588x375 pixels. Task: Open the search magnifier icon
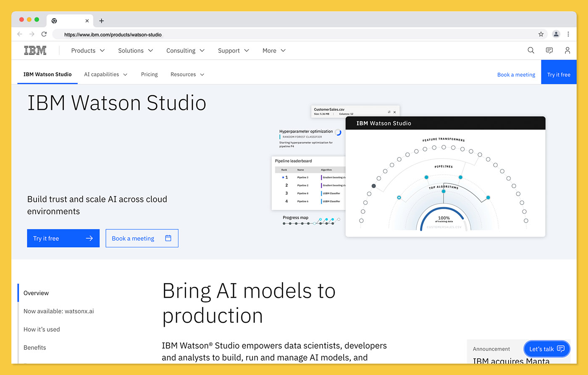point(531,50)
